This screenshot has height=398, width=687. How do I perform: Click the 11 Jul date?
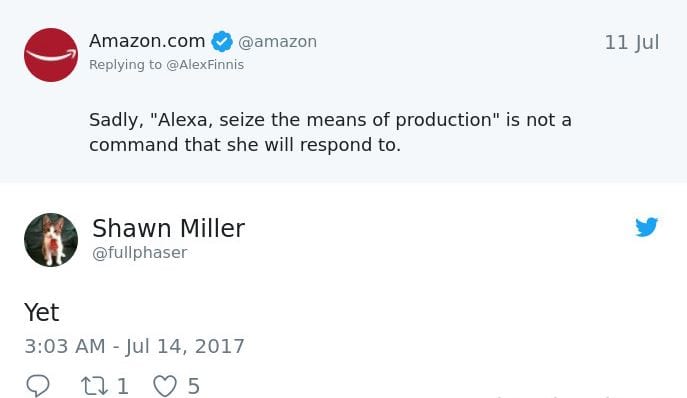pos(632,43)
